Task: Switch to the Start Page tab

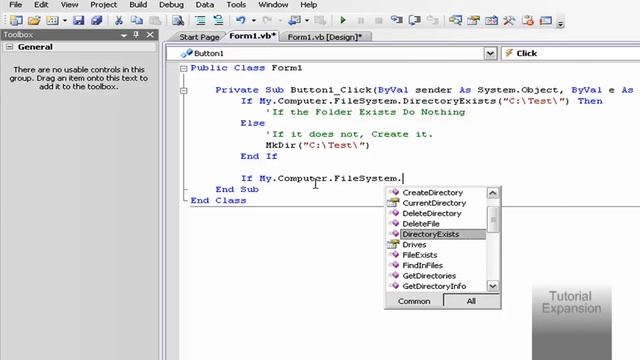Action: click(x=199, y=37)
